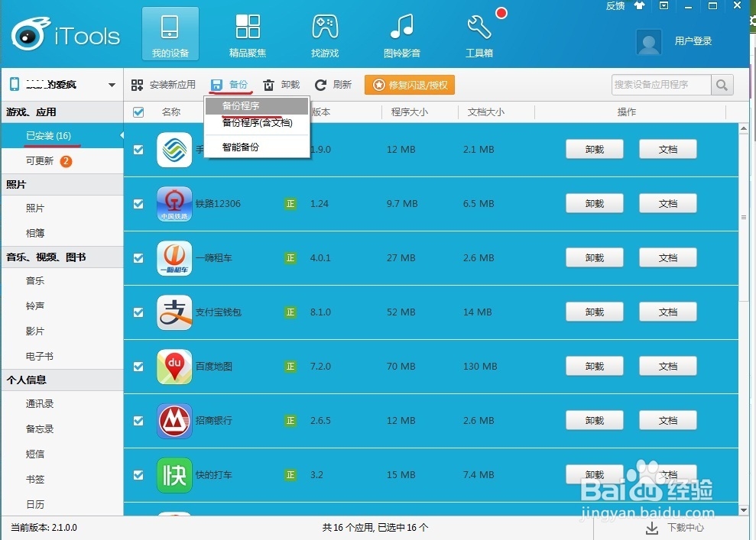Uncheck the select-all checkbox in header

138,112
